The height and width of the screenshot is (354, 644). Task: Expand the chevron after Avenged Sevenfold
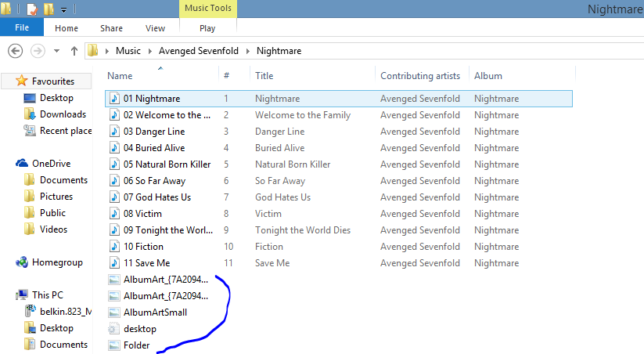coord(247,51)
